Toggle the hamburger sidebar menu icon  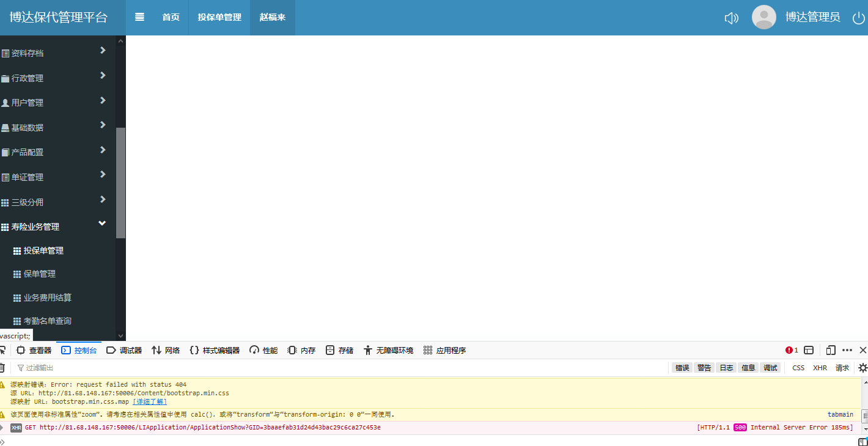(139, 17)
